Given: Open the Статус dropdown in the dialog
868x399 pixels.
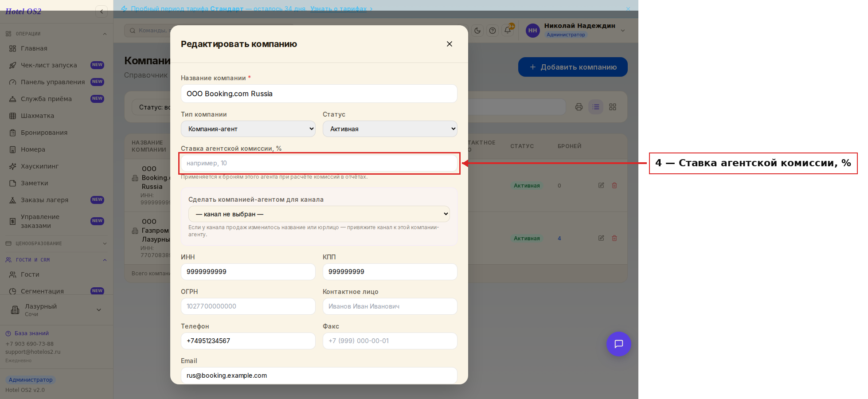Looking at the screenshot, I should 390,129.
